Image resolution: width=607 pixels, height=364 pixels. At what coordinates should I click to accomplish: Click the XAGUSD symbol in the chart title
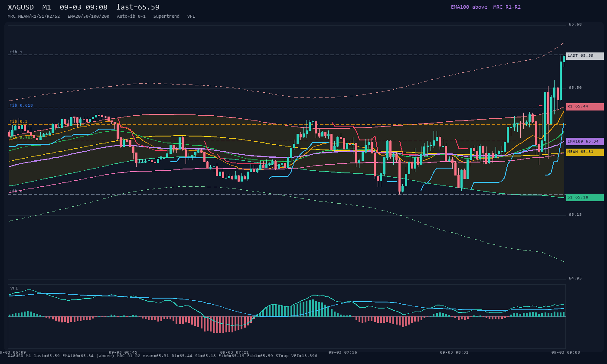pyautogui.click(x=22, y=7)
